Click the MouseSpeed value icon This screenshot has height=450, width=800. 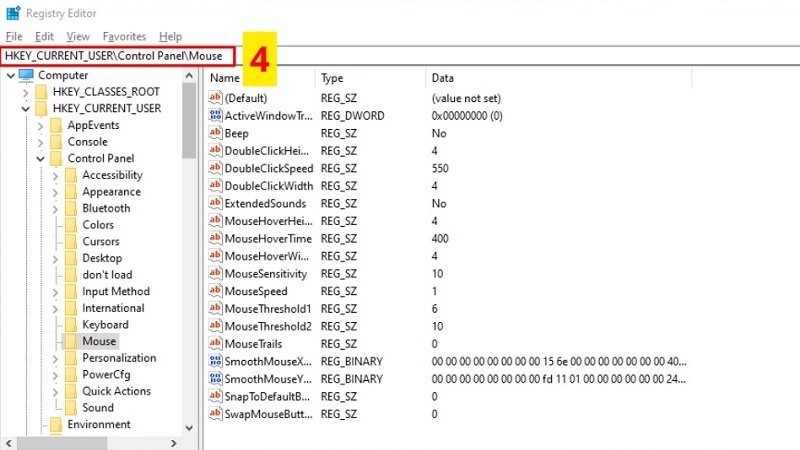coord(215,291)
